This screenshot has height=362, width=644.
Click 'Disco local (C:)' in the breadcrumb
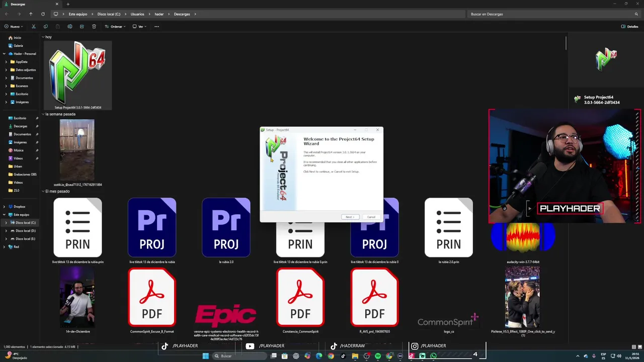click(109, 14)
